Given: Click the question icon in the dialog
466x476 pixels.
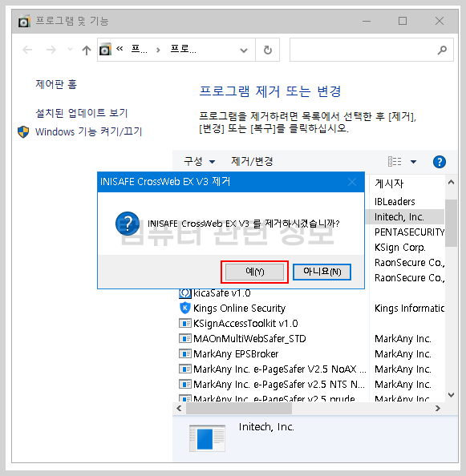Looking at the screenshot, I should pyautogui.click(x=128, y=224).
